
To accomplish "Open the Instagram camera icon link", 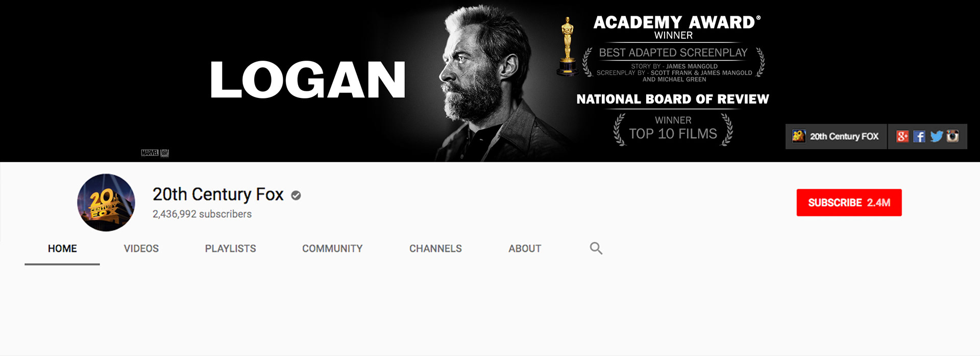I will click(952, 136).
